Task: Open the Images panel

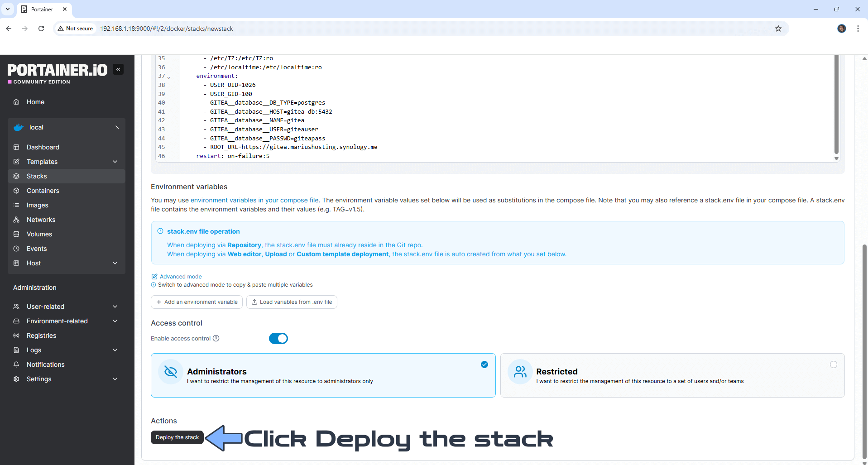Action: [37, 205]
